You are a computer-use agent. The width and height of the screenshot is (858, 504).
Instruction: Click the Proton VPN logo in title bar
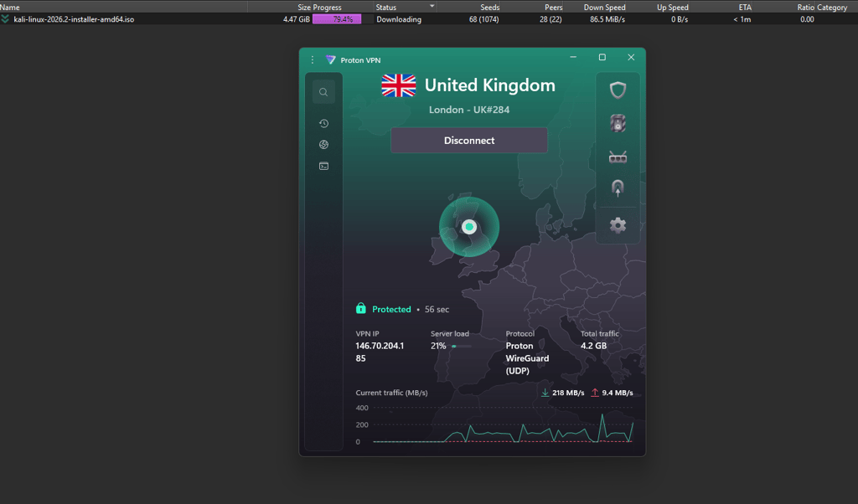330,59
